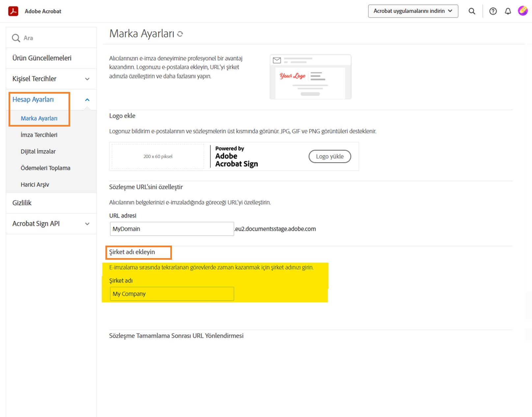The image size is (532, 417).
Task: Click the Şirket adı ekleyin heading
Action: tap(132, 252)
